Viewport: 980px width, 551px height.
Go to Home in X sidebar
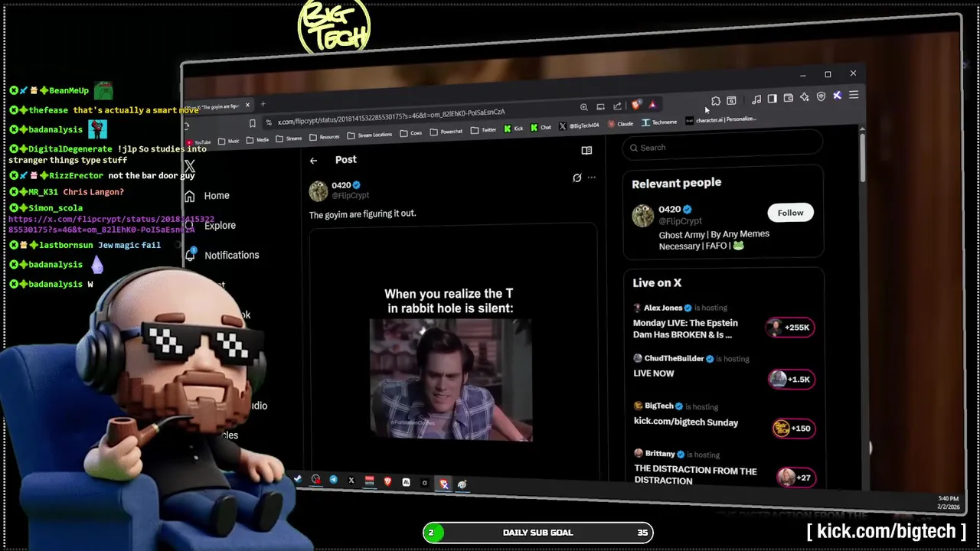point(207,196)
